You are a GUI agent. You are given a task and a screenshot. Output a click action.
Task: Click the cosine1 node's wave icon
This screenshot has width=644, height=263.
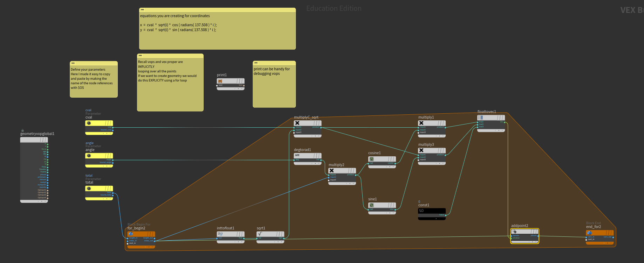click(371, 159)
